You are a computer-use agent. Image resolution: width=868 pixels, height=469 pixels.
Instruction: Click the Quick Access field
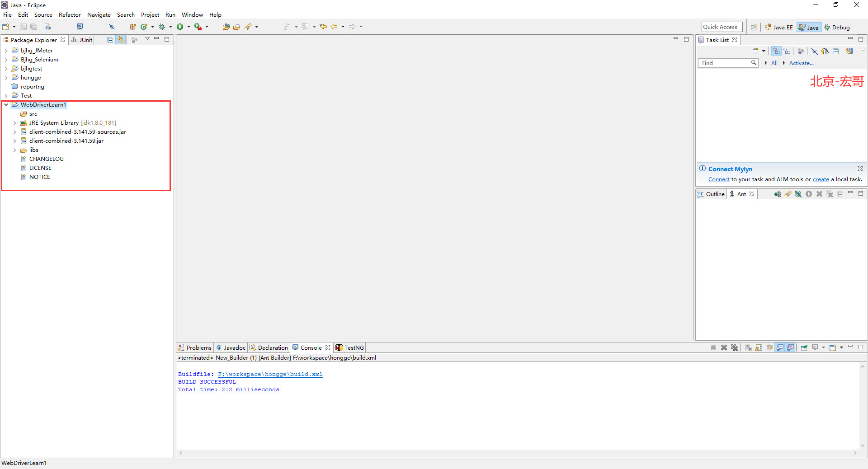pyautogui.click(x=722, y=27)
